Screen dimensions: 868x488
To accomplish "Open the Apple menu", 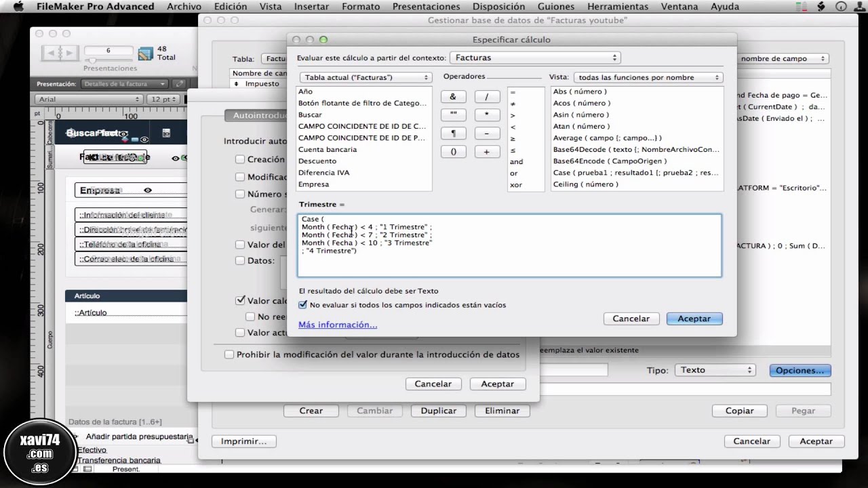I will tap(18, 7).
